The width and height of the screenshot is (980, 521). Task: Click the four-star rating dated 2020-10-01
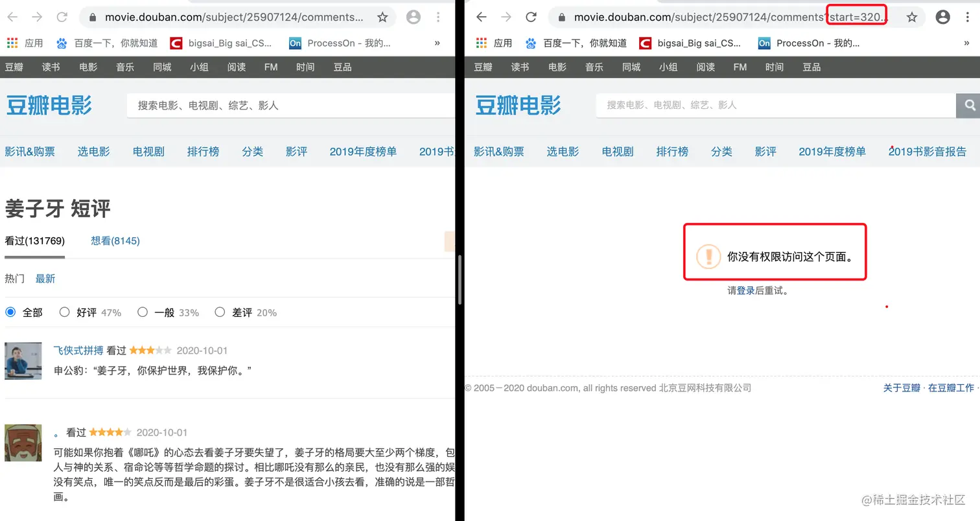pos(110,432)
